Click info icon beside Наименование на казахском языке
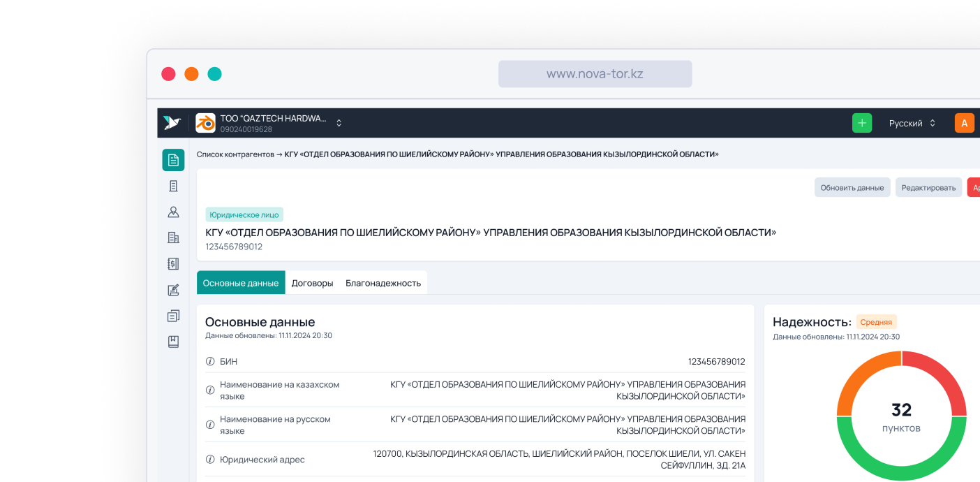 (210, 390)
